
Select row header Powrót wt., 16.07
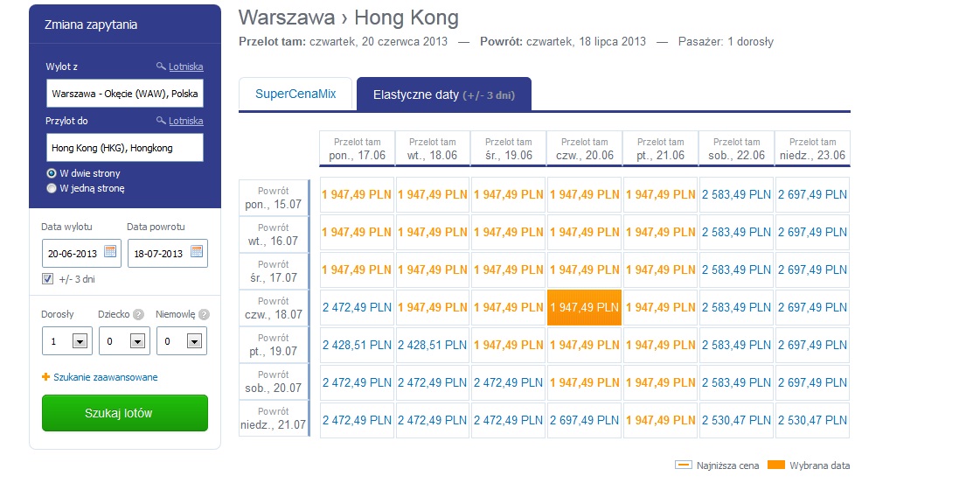274,234
